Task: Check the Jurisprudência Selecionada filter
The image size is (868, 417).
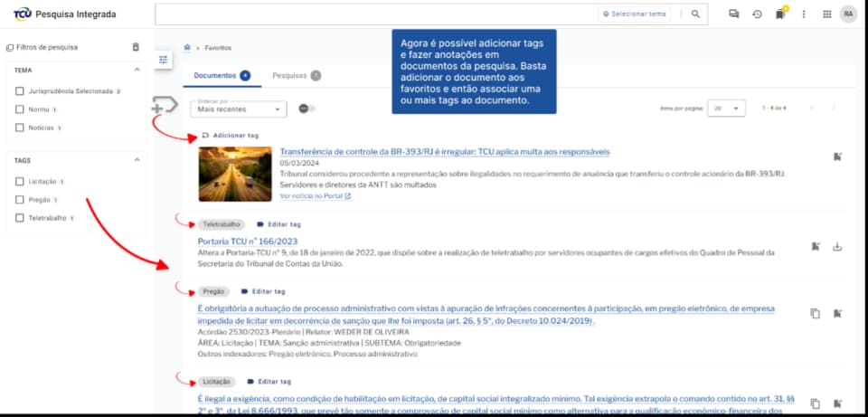Action: click(x=20, y=91)
